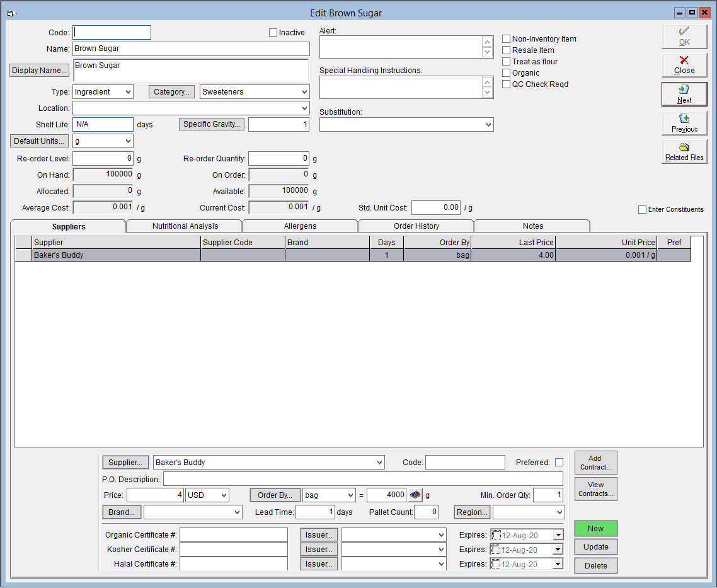The height and width of the screenshot is (588, 717).
Task: Click the Default Units... button
Action: [39, 141]
